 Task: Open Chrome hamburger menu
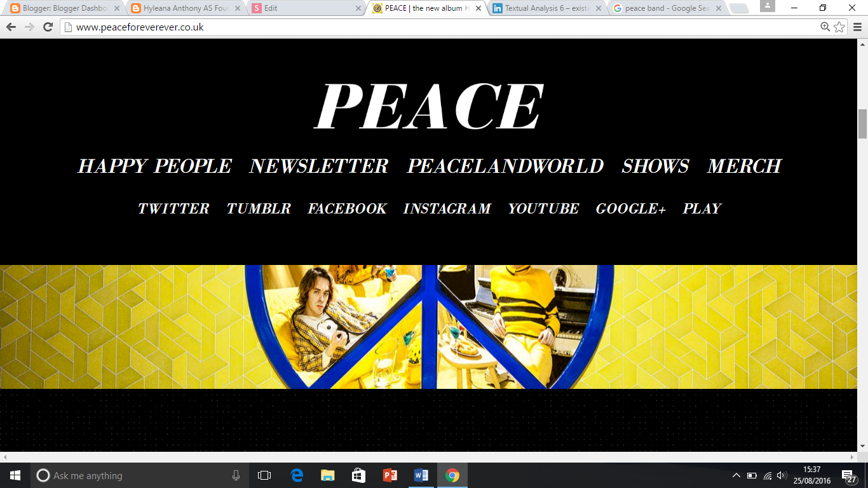click(x=857, y=27)
